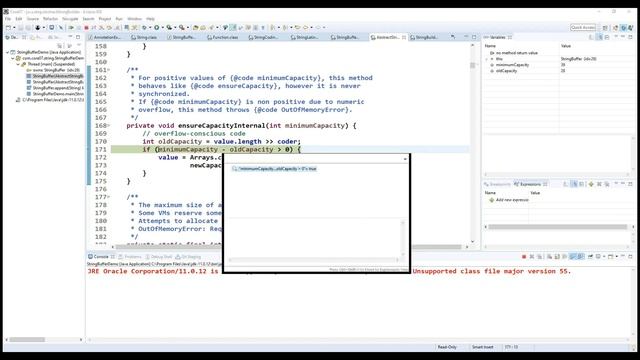Click the Debug bug icon in toolbar
Viewport: 640px width, 360px height.
[144, 28]
